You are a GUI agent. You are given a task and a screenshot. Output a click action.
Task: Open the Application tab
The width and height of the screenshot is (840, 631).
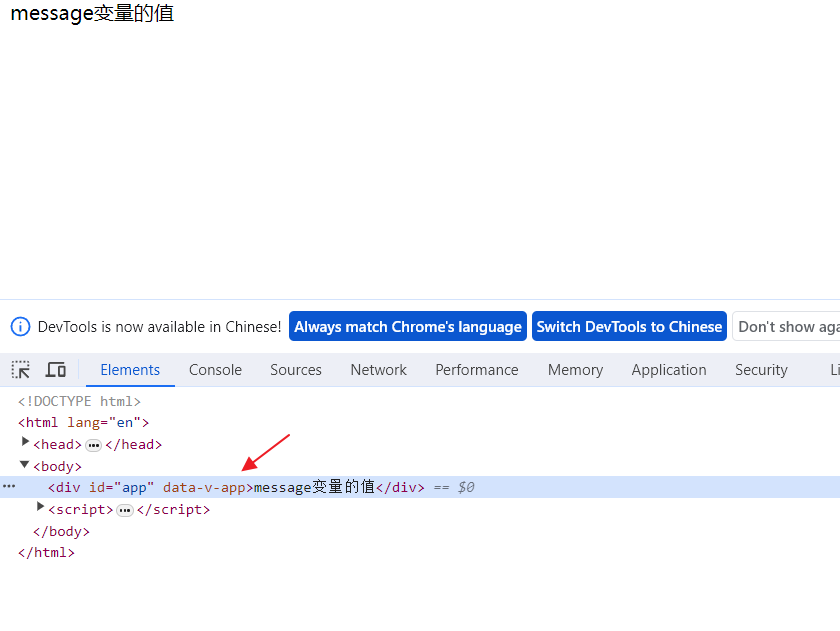point(669,370)
